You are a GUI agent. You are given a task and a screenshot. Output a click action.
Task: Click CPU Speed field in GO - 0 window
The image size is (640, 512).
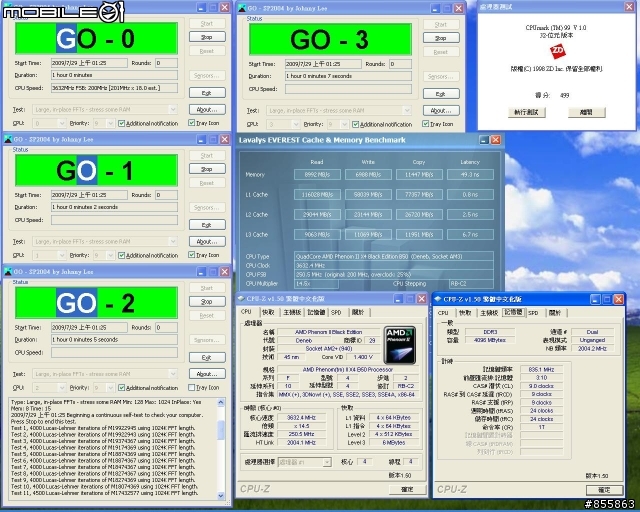(114, 88)
